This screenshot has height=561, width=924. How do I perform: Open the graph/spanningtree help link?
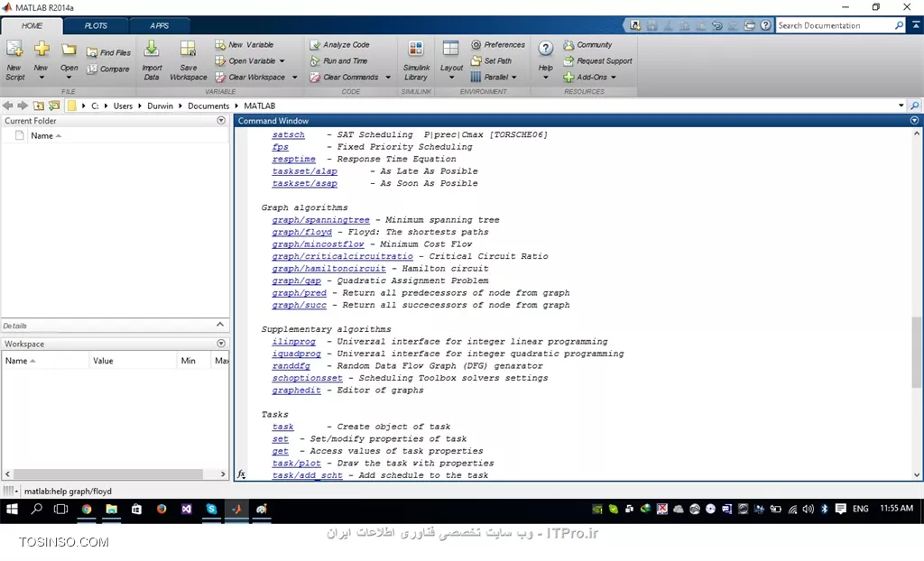320,220
